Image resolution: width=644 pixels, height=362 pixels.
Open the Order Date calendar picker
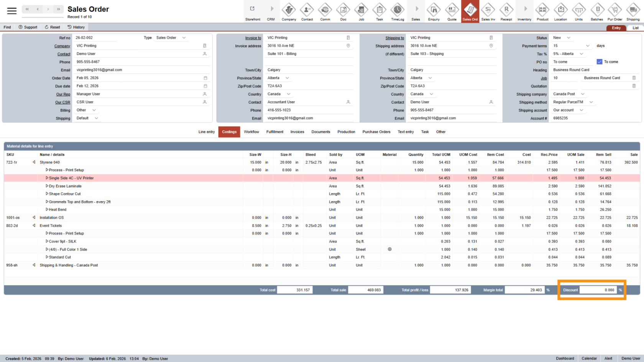tap(205, 78)
